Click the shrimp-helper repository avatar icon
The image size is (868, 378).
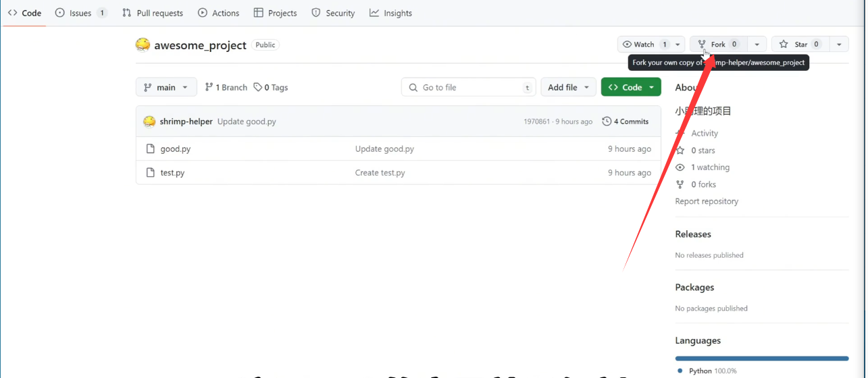pyautogui.click(x=143, y=45)
